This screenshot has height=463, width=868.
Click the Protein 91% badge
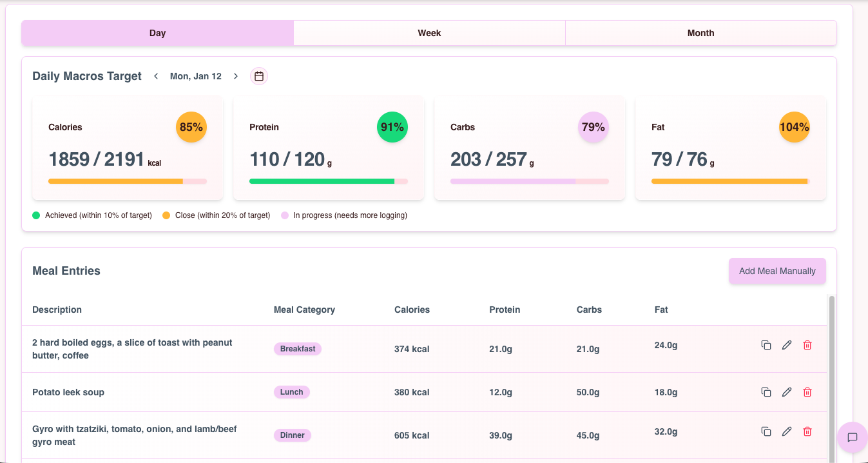392,127
